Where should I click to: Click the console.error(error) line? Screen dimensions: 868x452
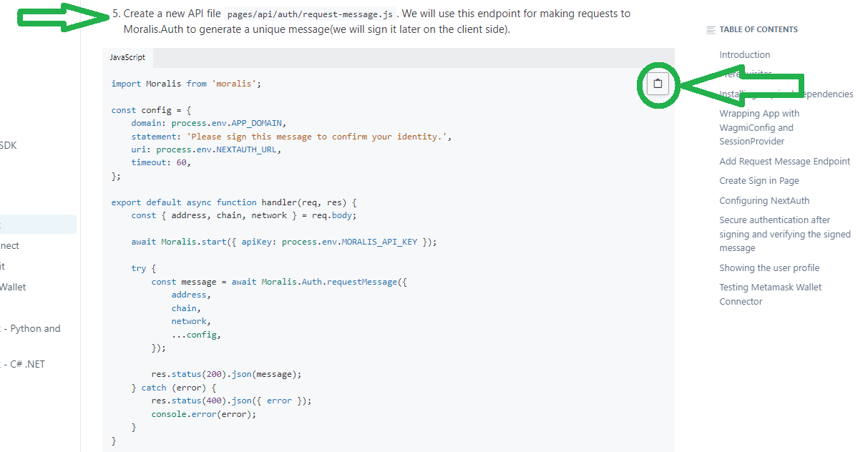pyautogui.click(x=203, y=414)
